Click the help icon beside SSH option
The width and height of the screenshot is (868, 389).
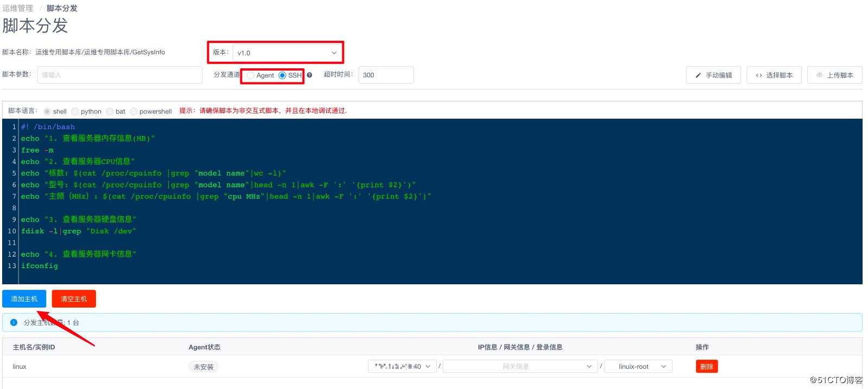[309, 75]
